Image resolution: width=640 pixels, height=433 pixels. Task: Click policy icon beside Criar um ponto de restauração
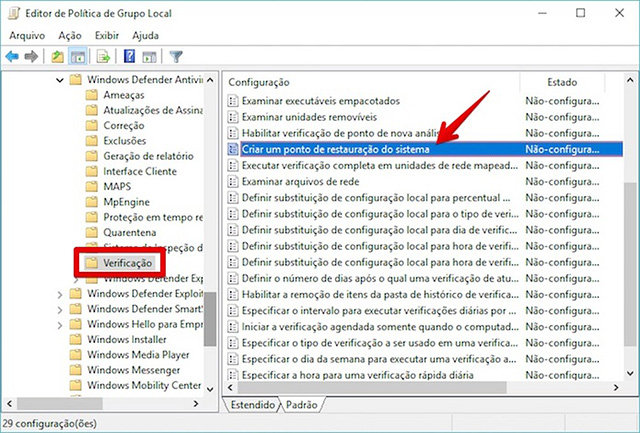point(233,149)
